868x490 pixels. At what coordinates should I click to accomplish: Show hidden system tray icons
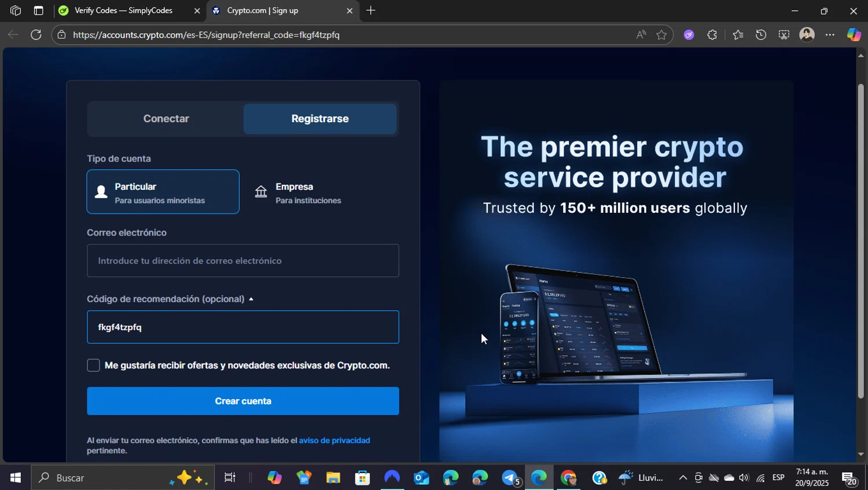point(683,478)
